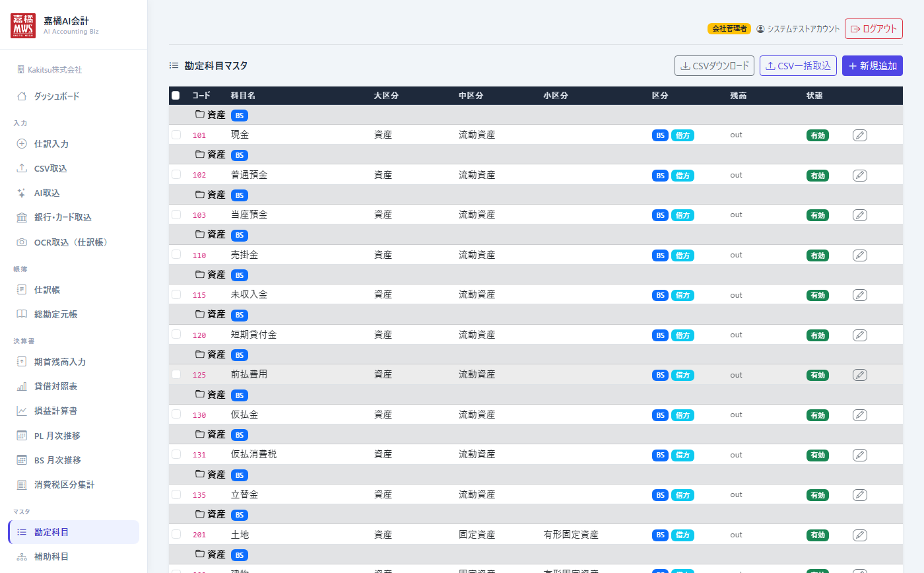The image size is (924, 573).
Task: Click the 残高 column header
Action: [x=738, y=96]
